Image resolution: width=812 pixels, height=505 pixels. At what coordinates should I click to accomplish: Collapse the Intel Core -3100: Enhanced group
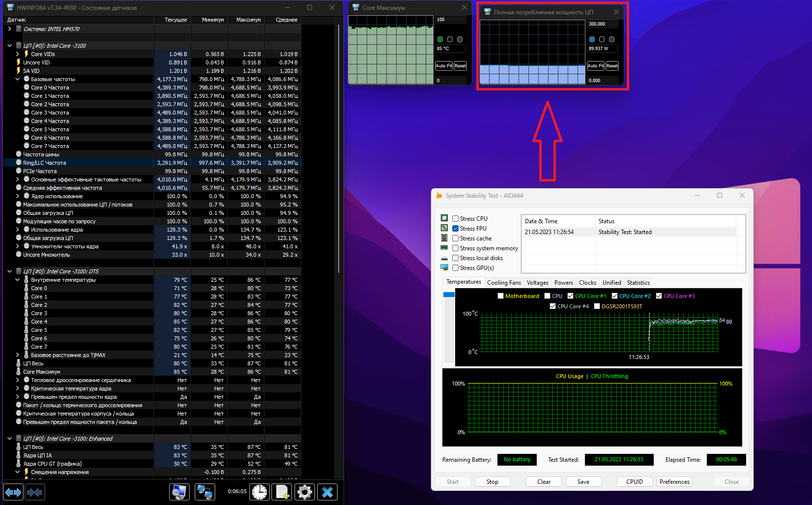tap(9, 439)
